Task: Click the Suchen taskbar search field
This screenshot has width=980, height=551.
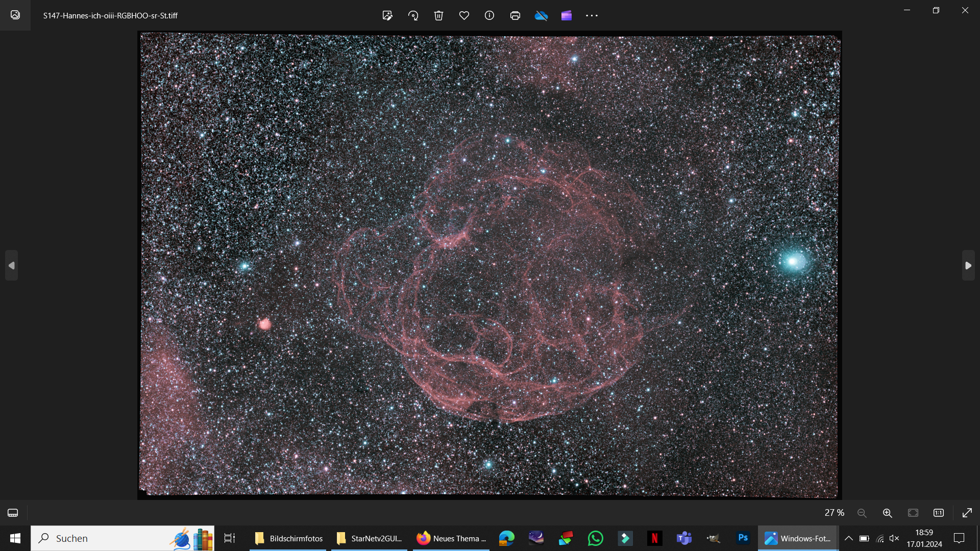Action: coord(122,538)
